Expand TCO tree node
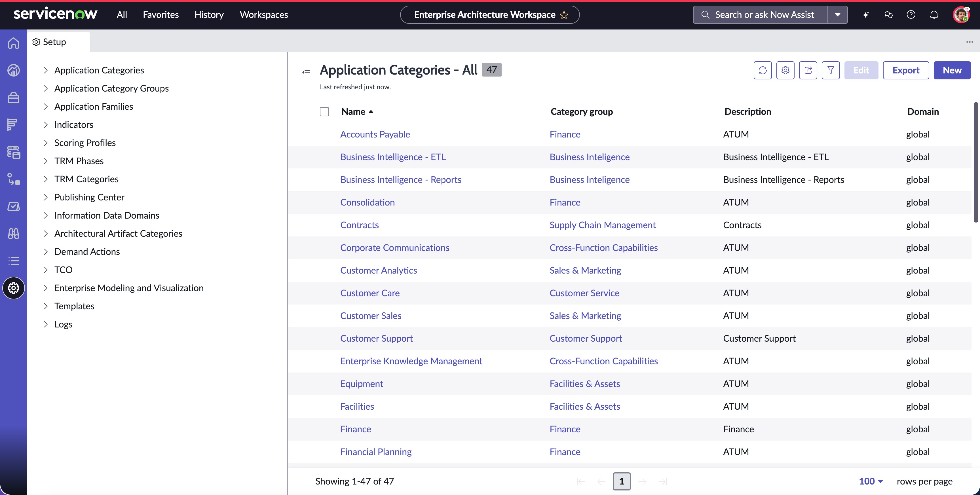The image size is (980, 495). click(x=46, y=270)
